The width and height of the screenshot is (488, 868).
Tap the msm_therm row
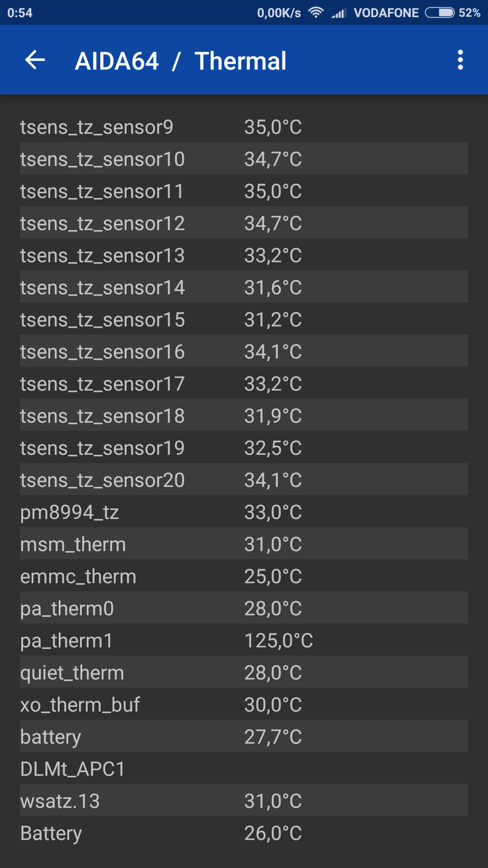pyautogui.click(x=244, y=544)
